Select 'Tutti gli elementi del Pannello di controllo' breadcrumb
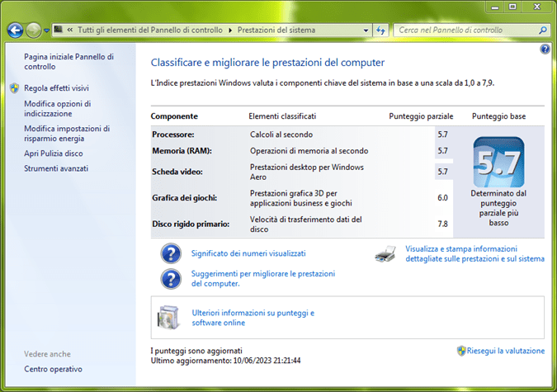Image resolution: width=557 pixels, height=392 pixels. [x=150, y=31]
